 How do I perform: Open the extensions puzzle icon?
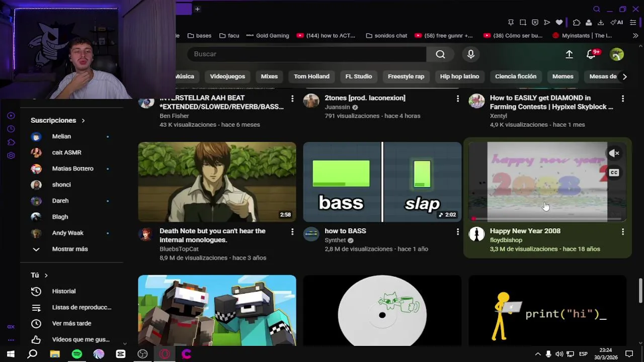577,23
